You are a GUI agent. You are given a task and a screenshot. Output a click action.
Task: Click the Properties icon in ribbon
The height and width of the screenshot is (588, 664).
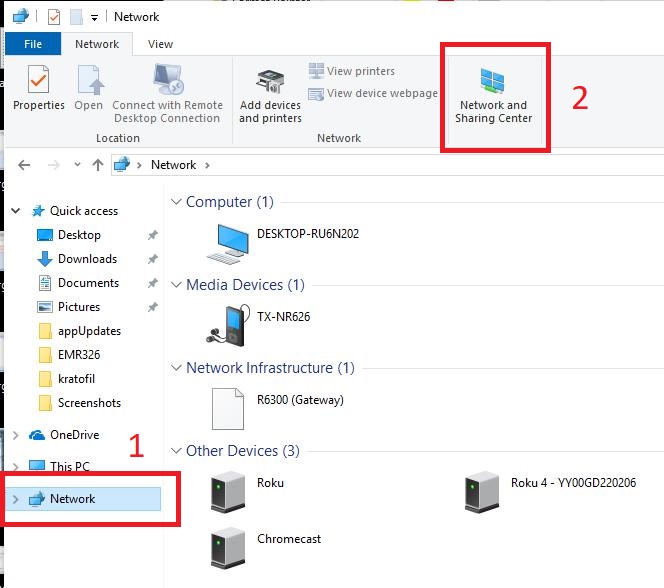click(39, 79)
